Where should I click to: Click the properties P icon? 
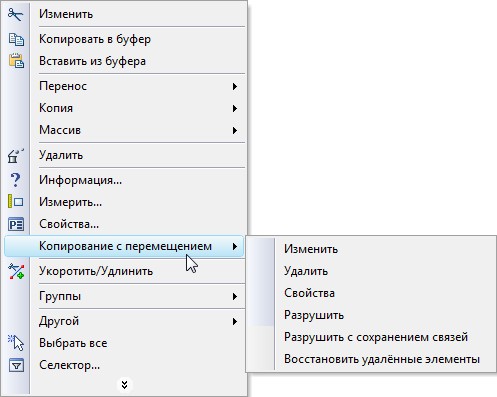[16, 224]
